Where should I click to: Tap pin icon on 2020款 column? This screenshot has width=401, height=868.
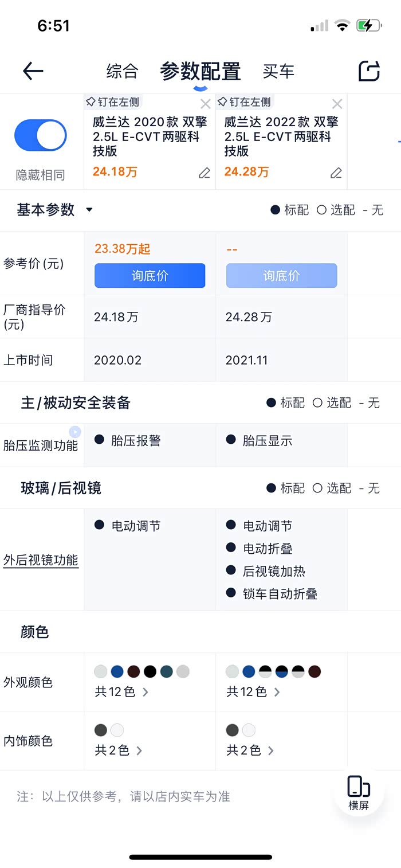coord(91,102)
